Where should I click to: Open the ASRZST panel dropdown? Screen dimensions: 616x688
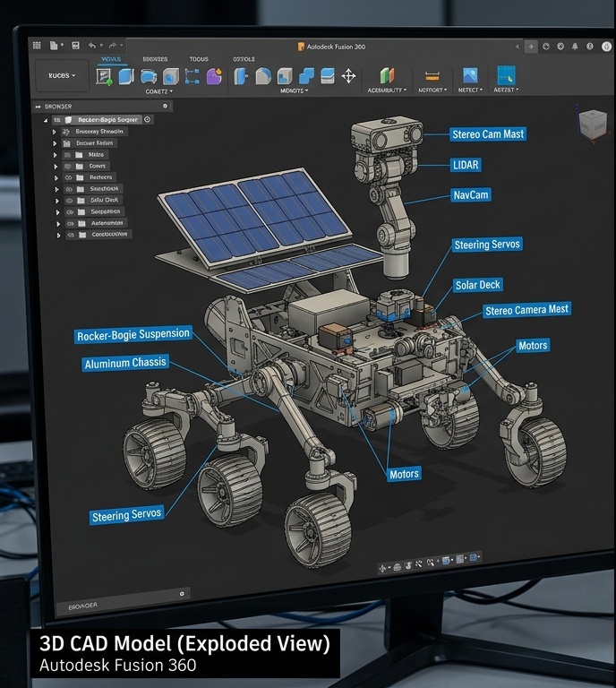tap(506, 90)
